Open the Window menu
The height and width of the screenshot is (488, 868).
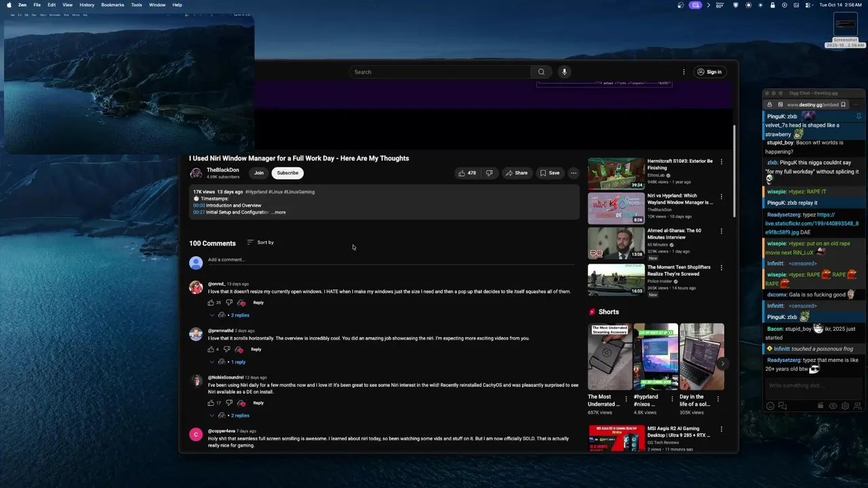pyautogui.click(x=157, y=5)
